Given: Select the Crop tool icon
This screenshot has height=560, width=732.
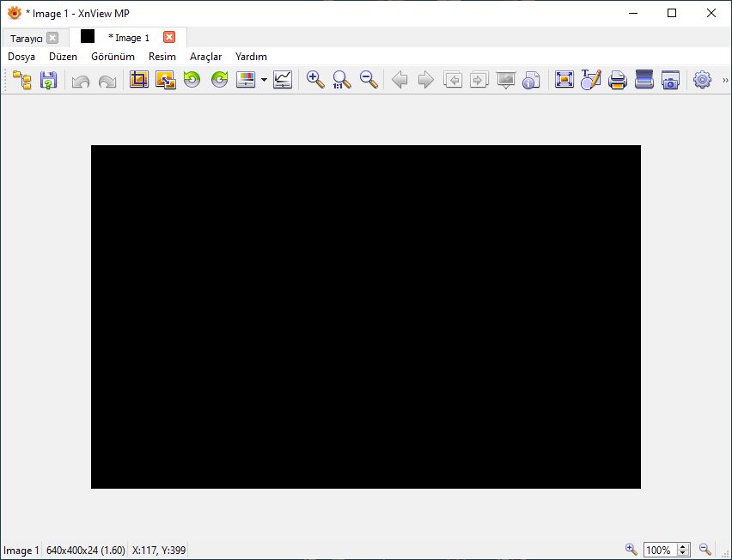Looking at the screenshot, I should pos(138,80).
